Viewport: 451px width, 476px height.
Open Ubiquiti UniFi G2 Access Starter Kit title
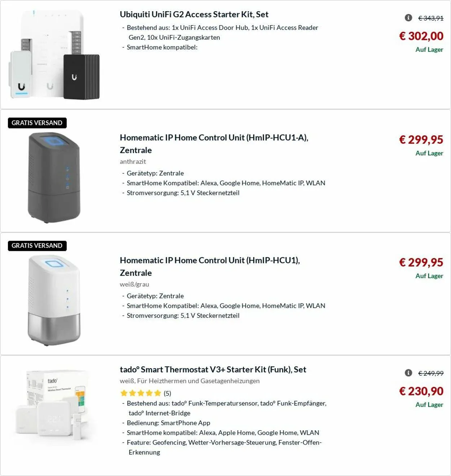(x=194, y=14)
